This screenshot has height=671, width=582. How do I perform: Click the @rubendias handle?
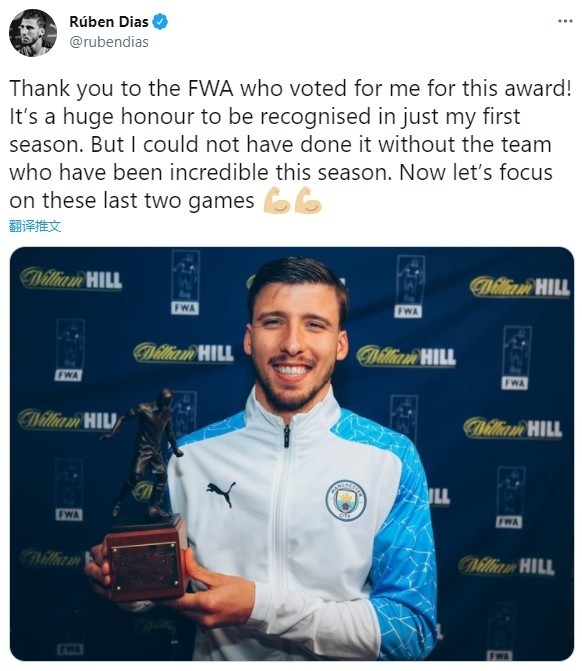point(109,42)
